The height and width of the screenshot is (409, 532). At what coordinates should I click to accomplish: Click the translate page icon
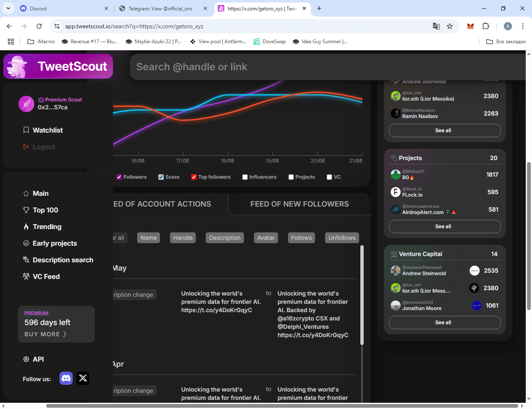(436, 26)
